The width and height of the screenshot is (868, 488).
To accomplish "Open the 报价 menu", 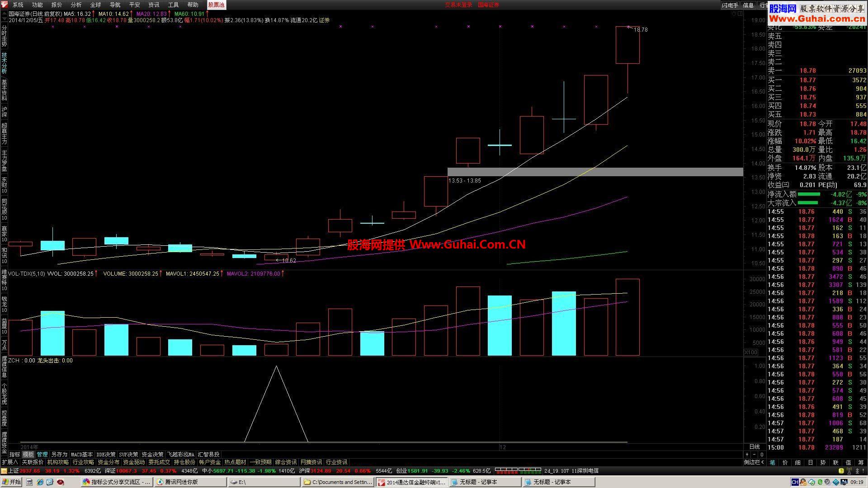I will click(57, 5).
